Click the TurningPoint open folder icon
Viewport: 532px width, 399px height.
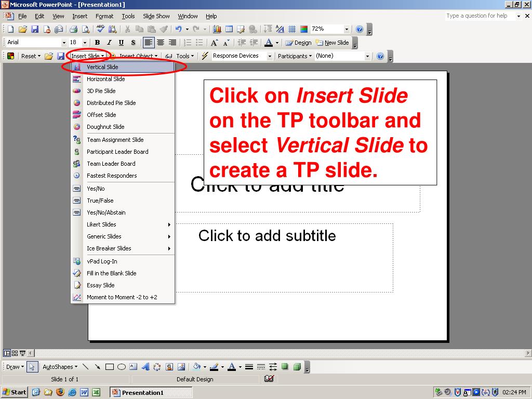(49, 56)
